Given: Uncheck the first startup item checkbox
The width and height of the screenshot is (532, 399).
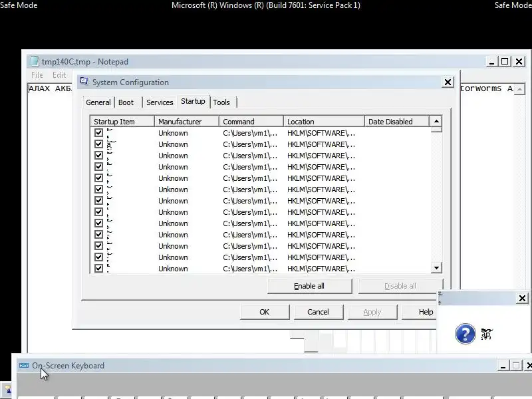Looking at the screenshot, I should 98,132.
